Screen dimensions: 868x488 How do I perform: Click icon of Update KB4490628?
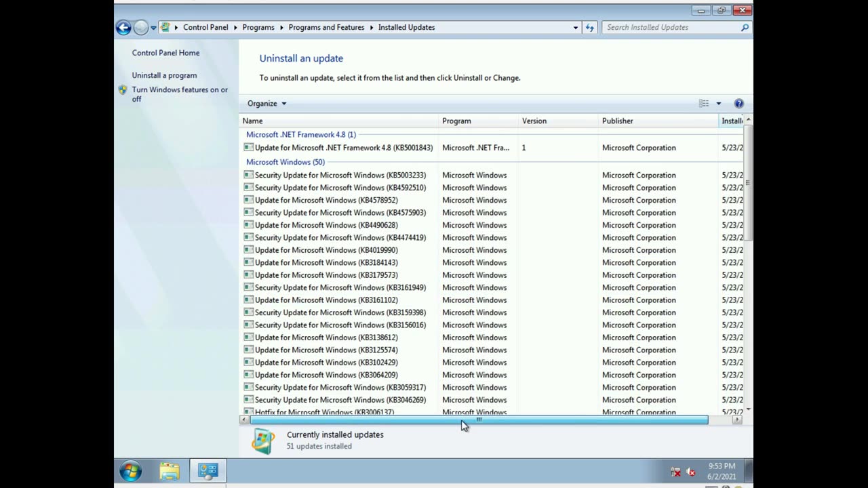[x=248, y=225]
